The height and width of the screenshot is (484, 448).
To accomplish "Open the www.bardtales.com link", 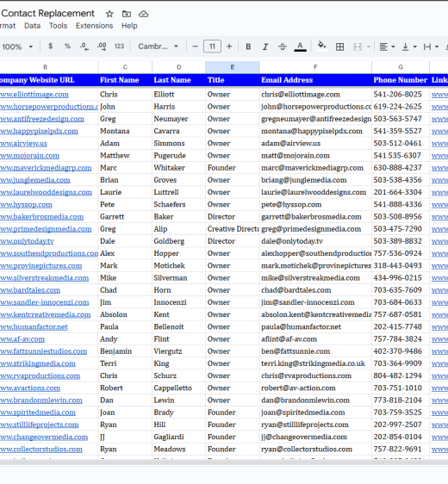I will (30, 290).
